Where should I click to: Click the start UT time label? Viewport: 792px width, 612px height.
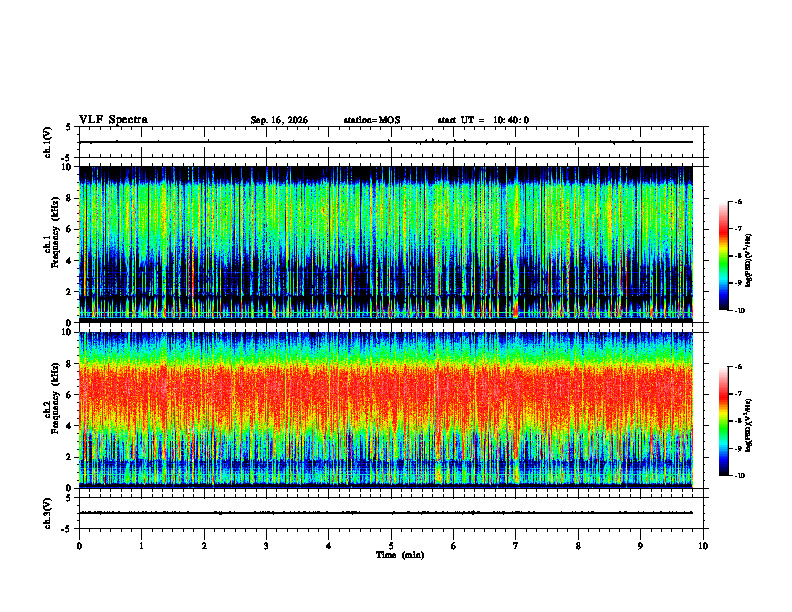(483, 120)
